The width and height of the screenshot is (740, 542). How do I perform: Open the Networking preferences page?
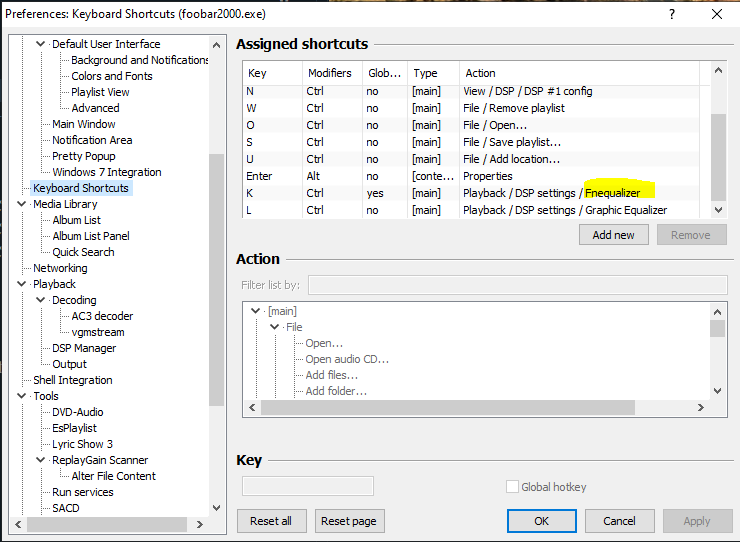[60, 268]
